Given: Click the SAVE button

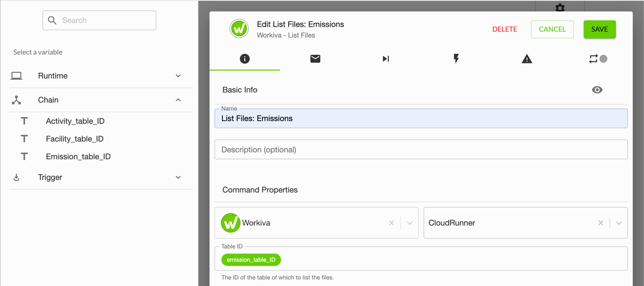Looking at the screenshot, I should pos(600,29).
